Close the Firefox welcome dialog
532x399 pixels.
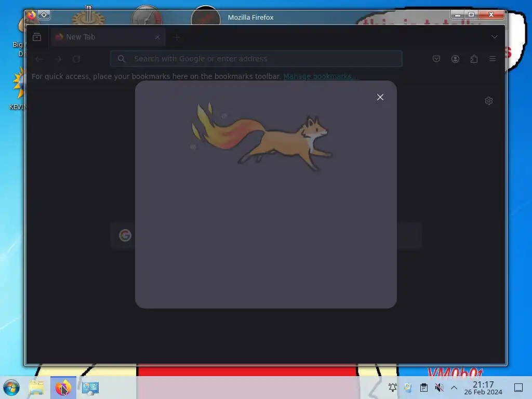380,97
